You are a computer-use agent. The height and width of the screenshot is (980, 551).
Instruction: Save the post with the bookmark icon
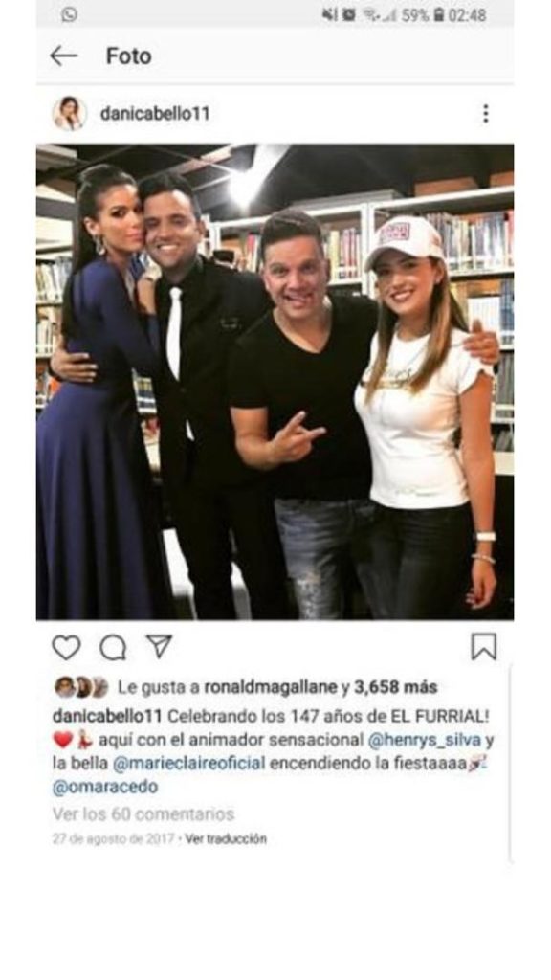pos(483,647)
